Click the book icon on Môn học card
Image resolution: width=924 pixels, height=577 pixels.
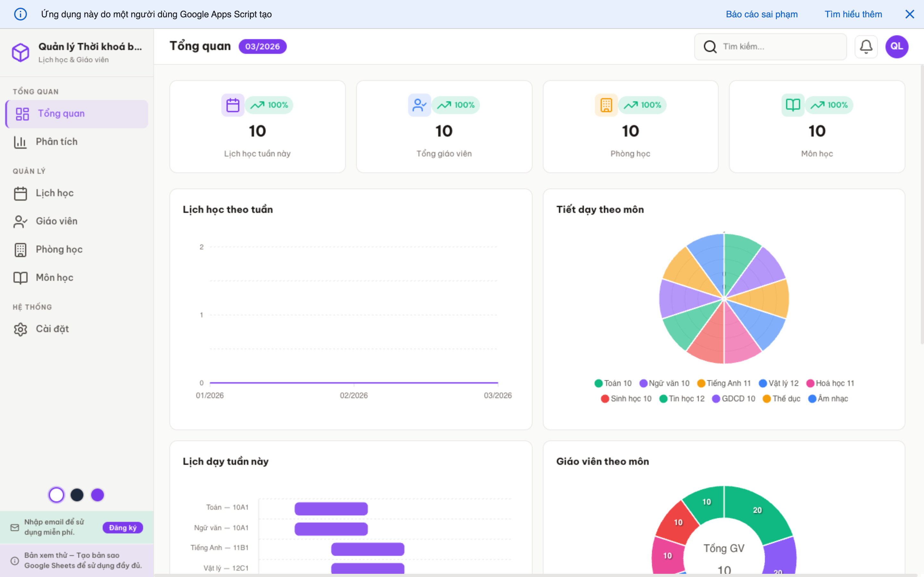(793, 105)
